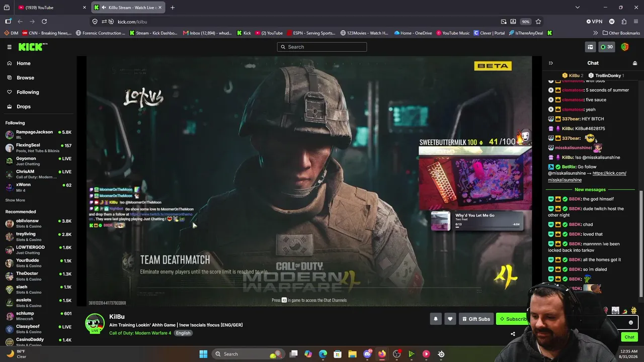The image size is (644, 362).
Task: Open TheDoctor recommended channel
Action: point(38,276)
